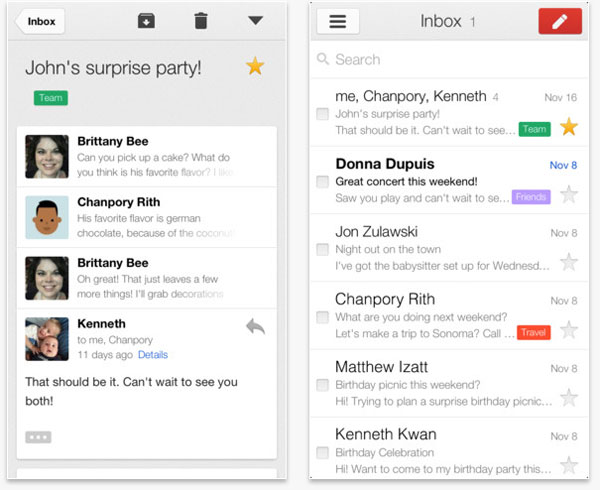Open the more options dropdown arrow
This screenshot has width=600, height=490.
click(x=255, y=21)
